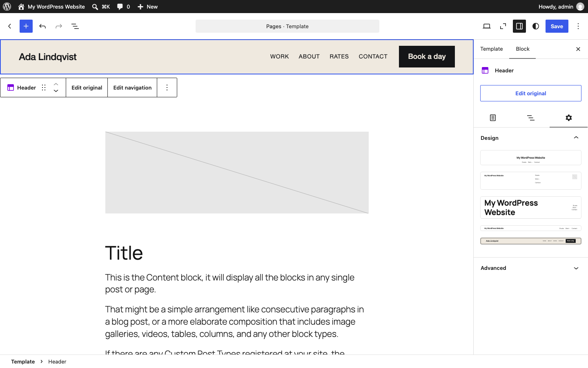This screenshot has width=588, height=368.
Task: Select the Block sidebar tab
Action: pyautogui.click(x=523, y=49)
